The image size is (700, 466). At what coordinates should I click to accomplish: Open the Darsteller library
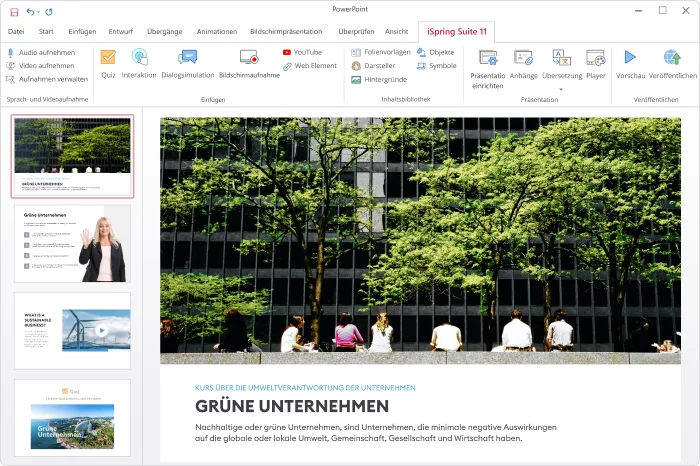[x=373, y=66]
